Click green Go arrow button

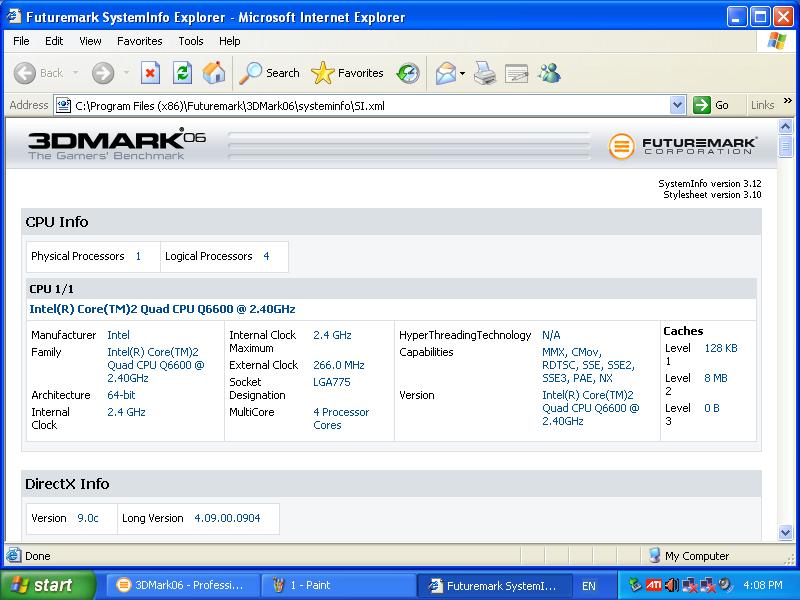tap(712, 105)
